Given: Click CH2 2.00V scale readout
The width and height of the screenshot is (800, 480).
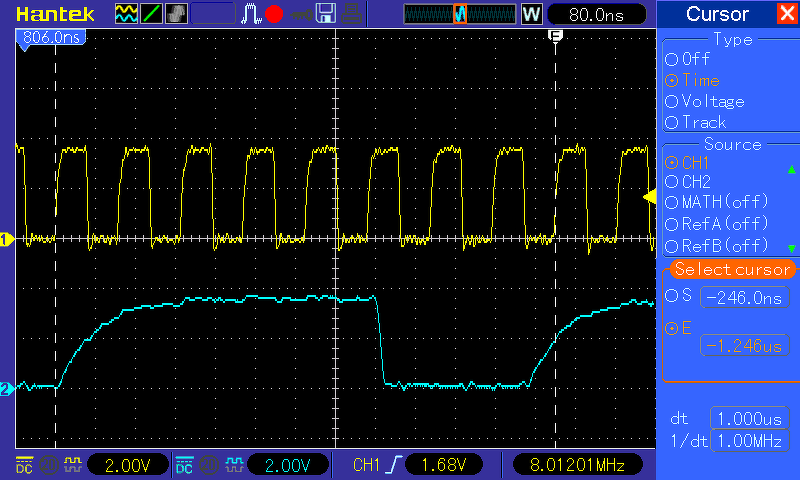Looking at the screenshot, I should [x=288, y=465].
